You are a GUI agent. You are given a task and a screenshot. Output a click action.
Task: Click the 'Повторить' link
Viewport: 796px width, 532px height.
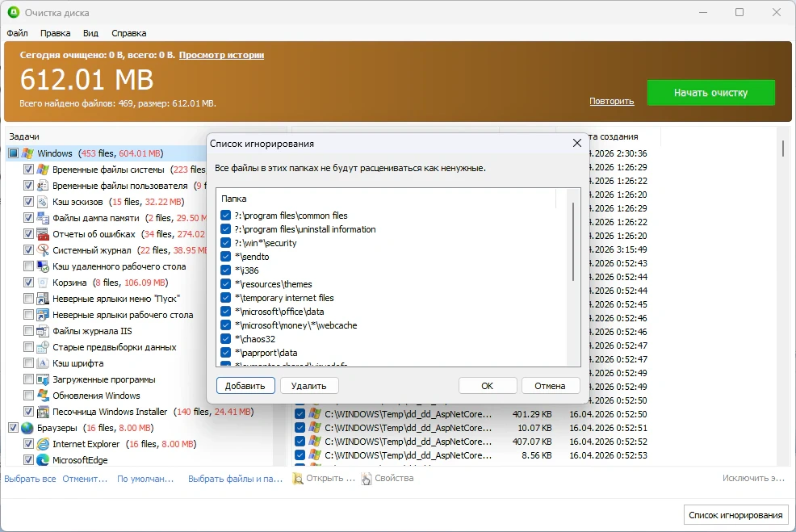(x=612, y=101)
